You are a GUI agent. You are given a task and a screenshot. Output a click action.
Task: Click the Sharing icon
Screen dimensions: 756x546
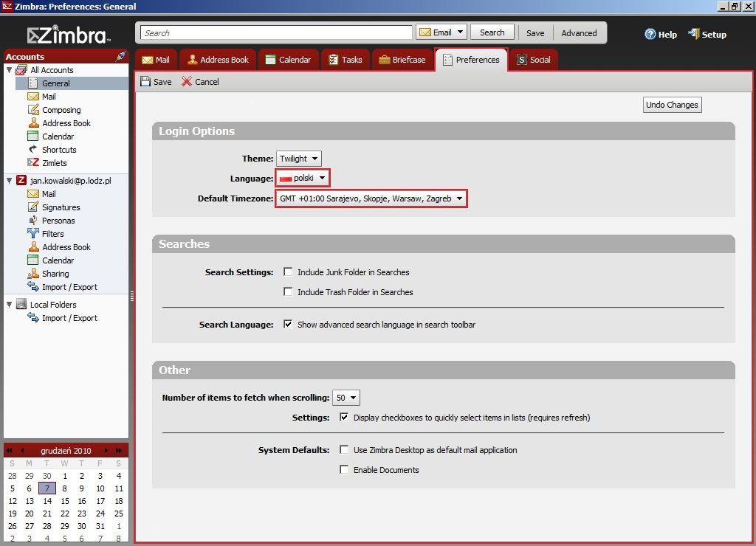(32, 273)
